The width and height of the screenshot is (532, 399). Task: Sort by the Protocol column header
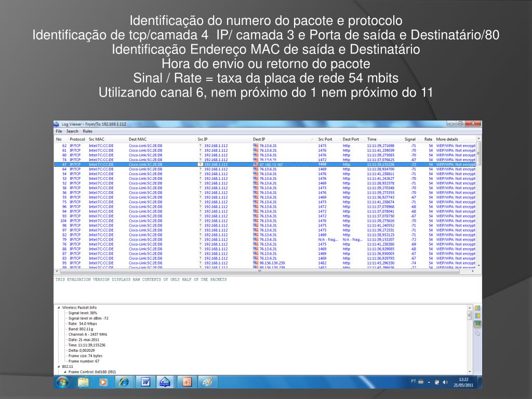(x=77, y=139)
